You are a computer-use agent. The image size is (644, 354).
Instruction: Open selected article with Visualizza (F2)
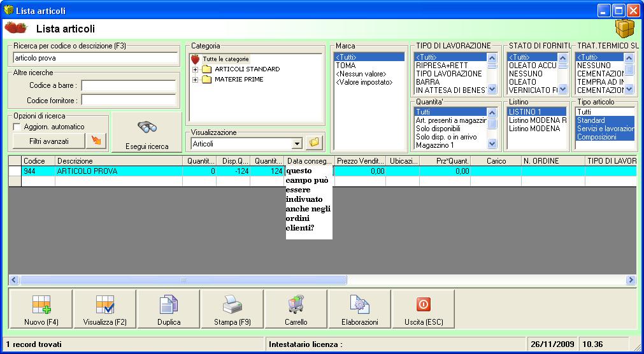pos(105,309)
